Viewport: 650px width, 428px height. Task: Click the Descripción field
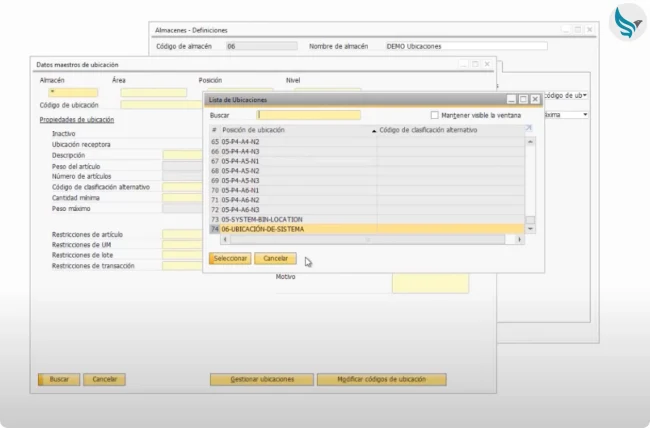[183, 155]
